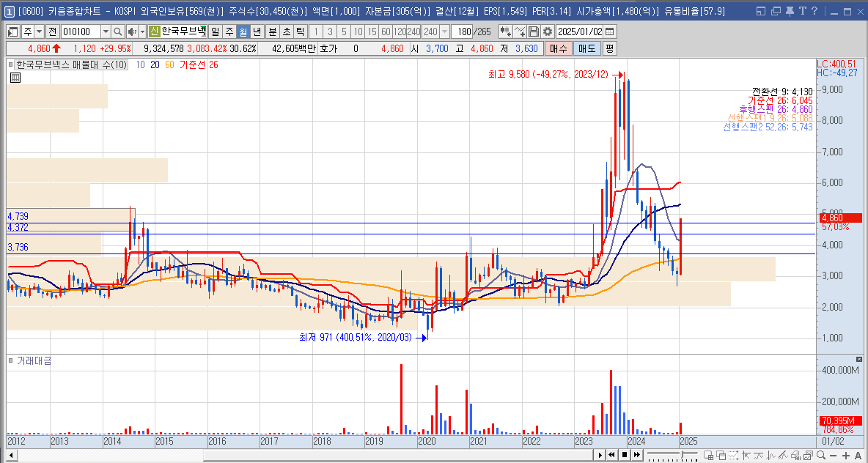Save chart with the floppy disk icon
This screenshot has width=868, height=463.
pyautogui.click(x=534, y=32)
